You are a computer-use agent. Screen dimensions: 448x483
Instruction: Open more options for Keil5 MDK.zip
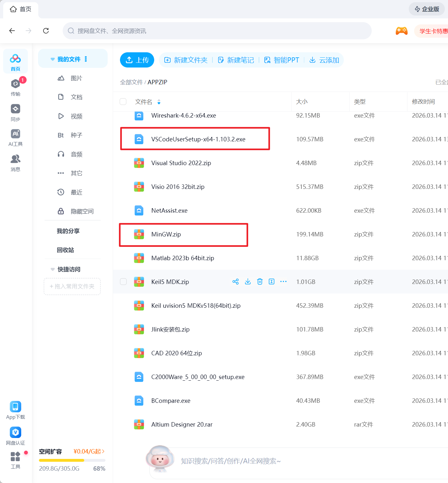pos(283,281)
